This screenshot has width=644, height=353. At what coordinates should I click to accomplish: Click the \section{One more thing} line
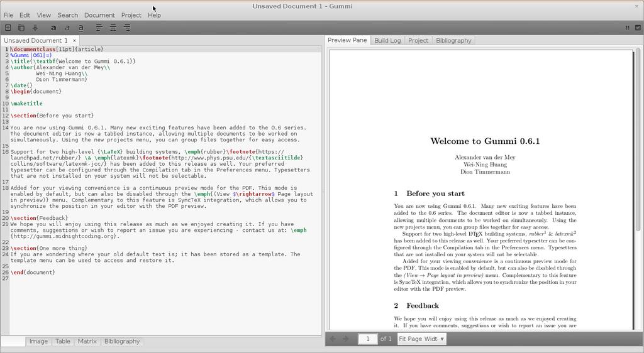49,249
